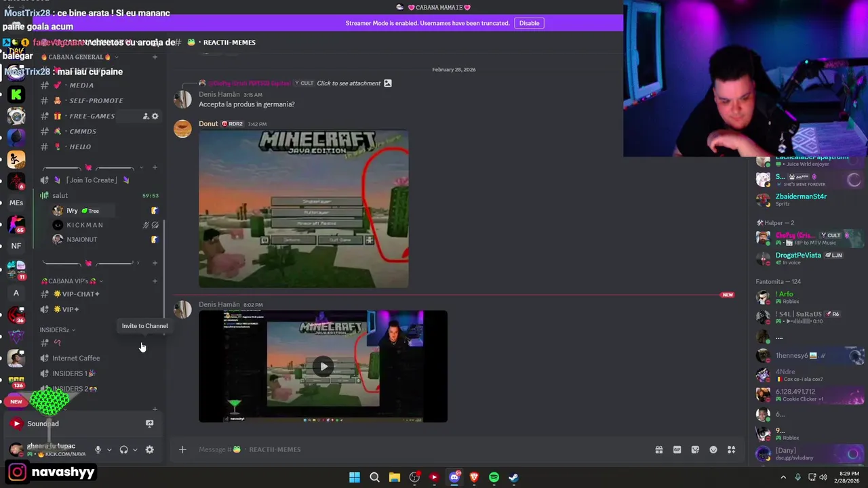Open the A server in sidebar
The height and width of the screenshot is (488, 868).
16,293
